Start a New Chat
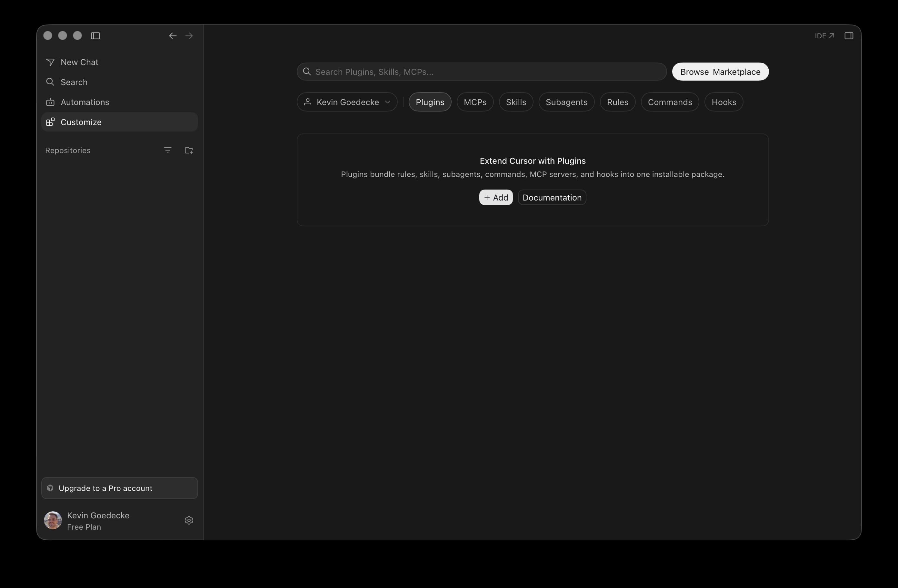898x588 pixels. 119,62
